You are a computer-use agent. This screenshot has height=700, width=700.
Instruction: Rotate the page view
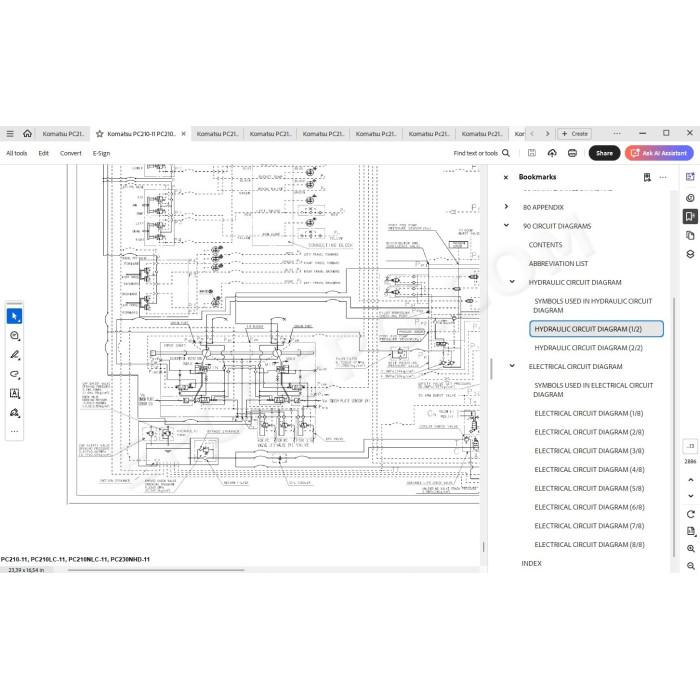point(691,514)
